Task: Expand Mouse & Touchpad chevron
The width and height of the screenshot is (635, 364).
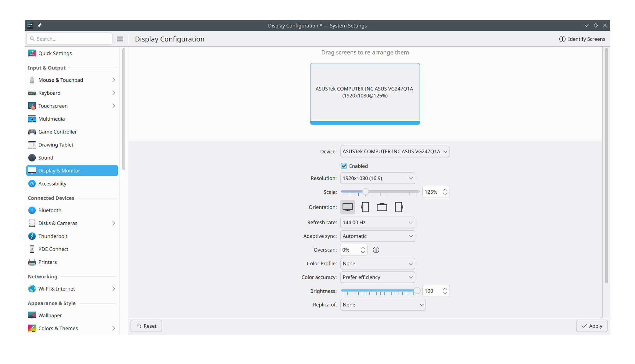Action: tap(113, 80)
